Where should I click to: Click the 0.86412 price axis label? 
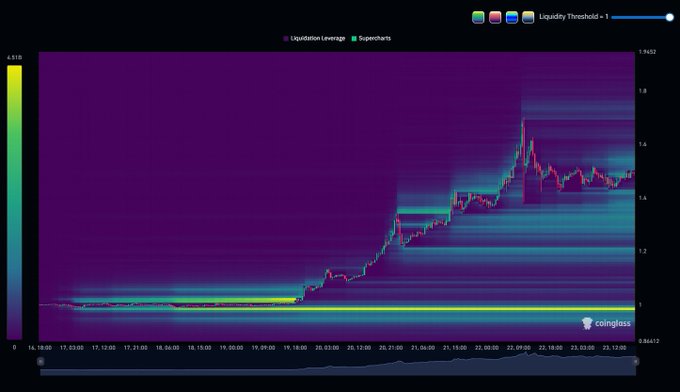[x=648, y=341]
